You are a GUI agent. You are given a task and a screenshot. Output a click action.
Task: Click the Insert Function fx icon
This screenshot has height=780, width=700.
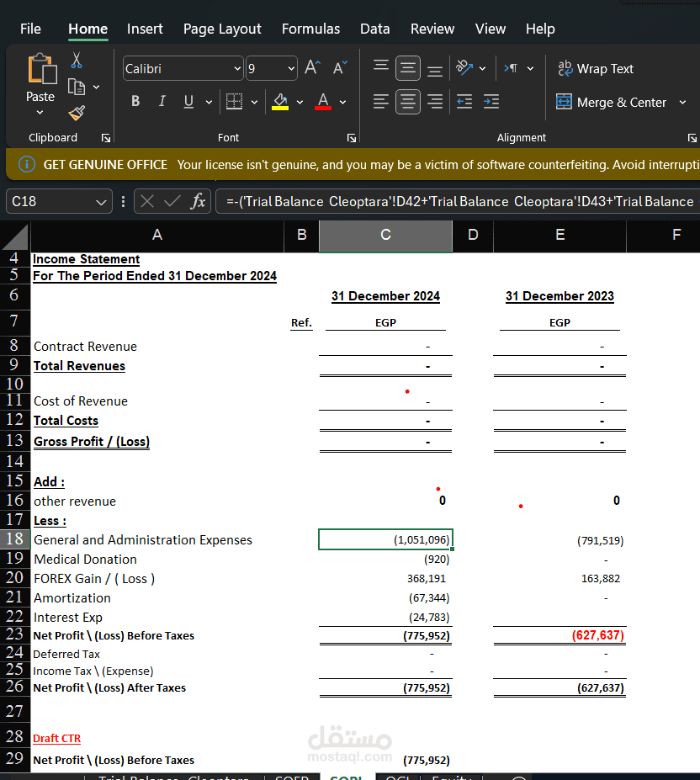tap(198, 201)
